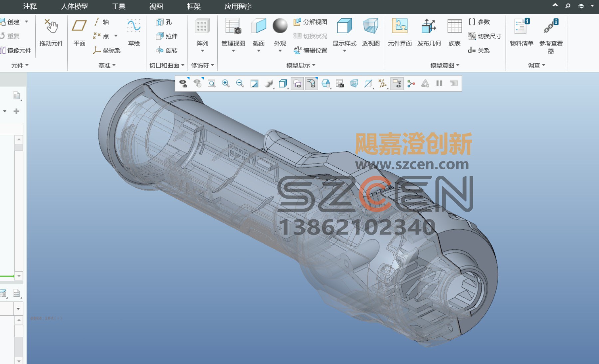Click the Repaint icon in graphics toolbar
Viewport: 599px width, 364px height.
click(x=254, y=84)
